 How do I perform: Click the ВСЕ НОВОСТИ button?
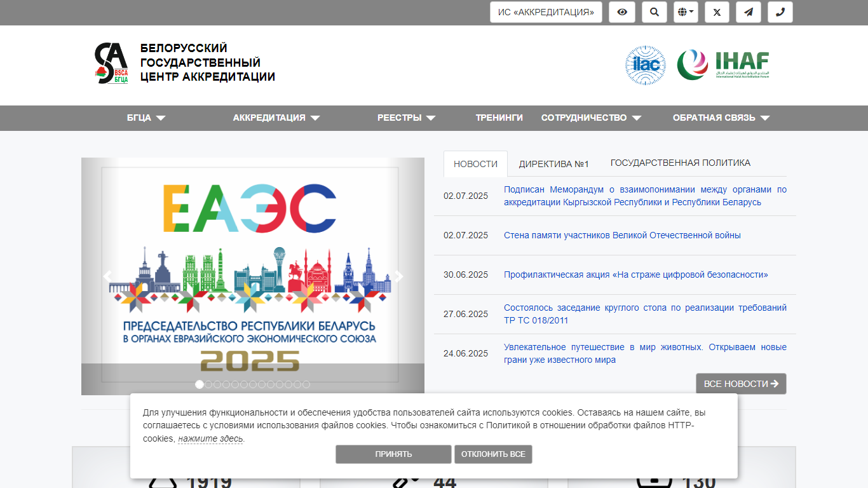pos(741,384)
